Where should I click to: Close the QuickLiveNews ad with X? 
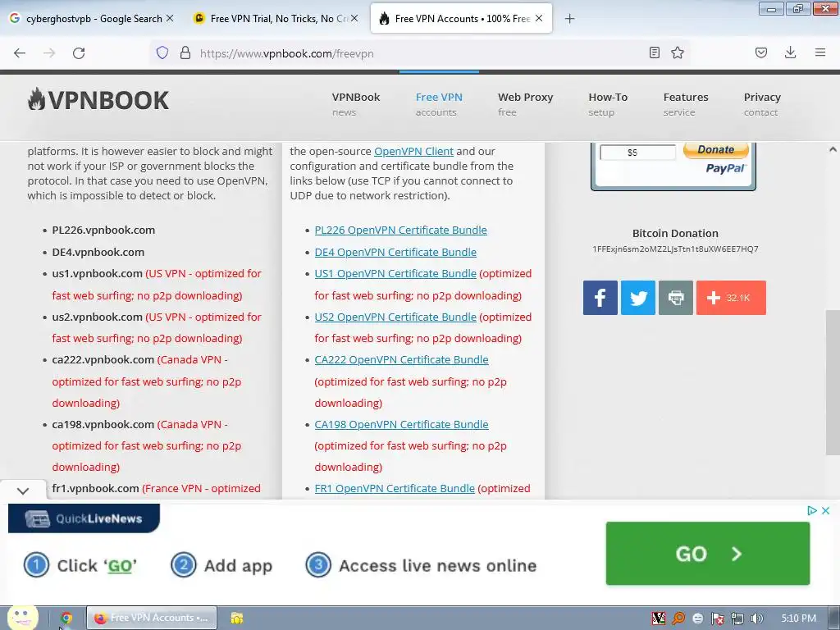[x=825, y=510]
